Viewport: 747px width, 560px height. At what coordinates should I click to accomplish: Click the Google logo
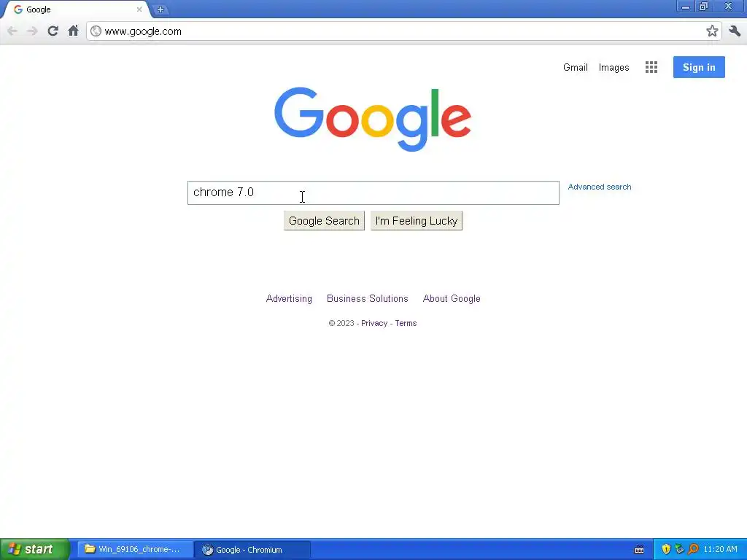tap(373, 119)
